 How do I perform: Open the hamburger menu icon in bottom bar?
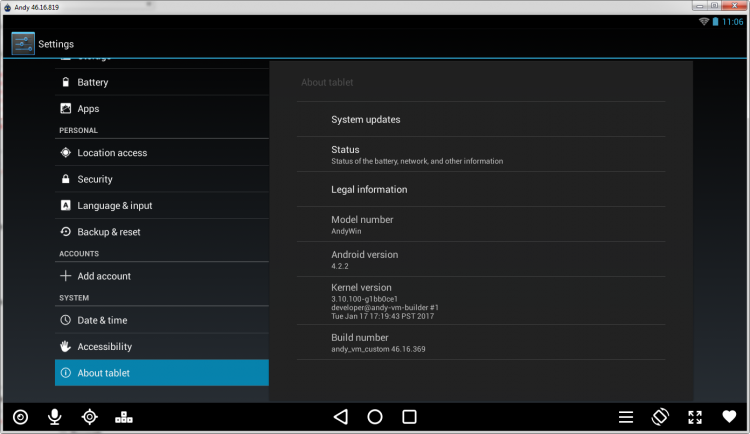(626, 417)
